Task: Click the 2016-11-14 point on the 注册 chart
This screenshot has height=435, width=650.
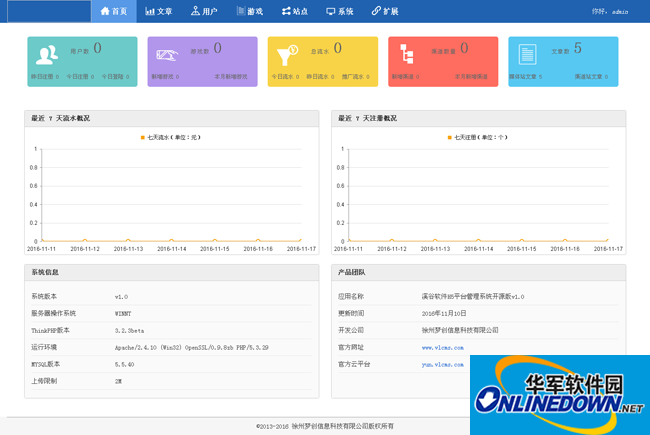Action: point(478,241)
